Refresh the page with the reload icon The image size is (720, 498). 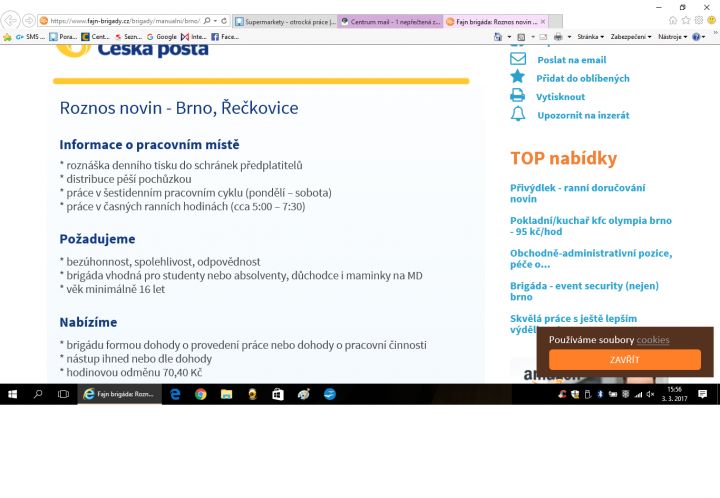(x=224, y=21)
